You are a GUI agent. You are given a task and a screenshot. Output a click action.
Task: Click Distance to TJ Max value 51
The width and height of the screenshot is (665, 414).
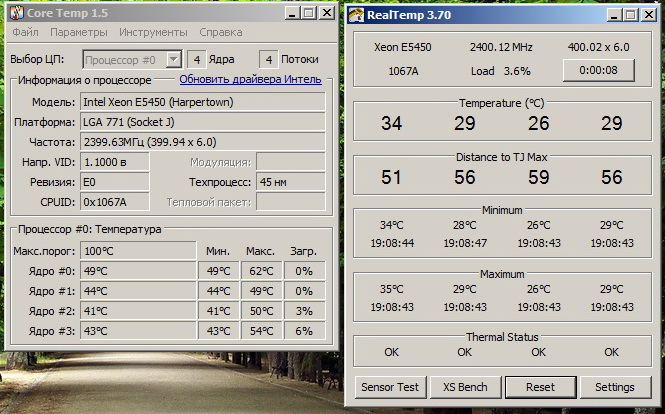pyautogui.click(x=391, y=177)
